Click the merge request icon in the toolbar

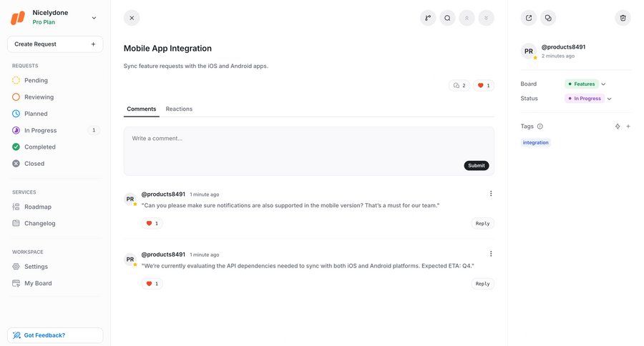point(428,18)
